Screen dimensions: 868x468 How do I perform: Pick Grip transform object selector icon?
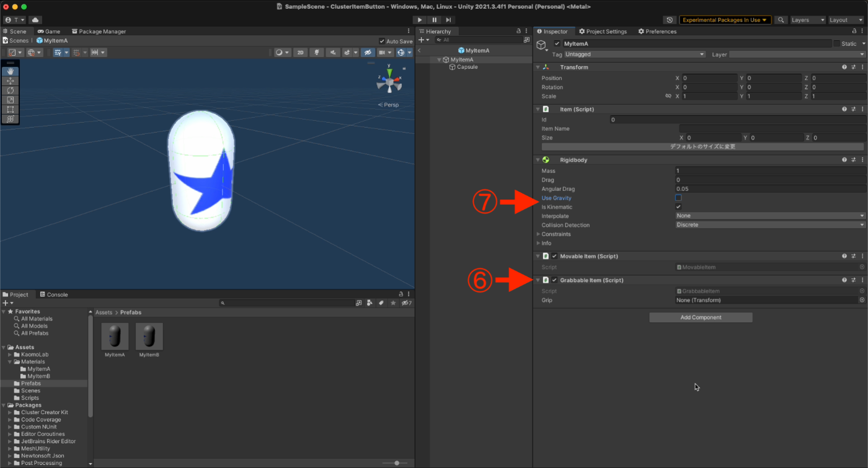pos(862,300)
